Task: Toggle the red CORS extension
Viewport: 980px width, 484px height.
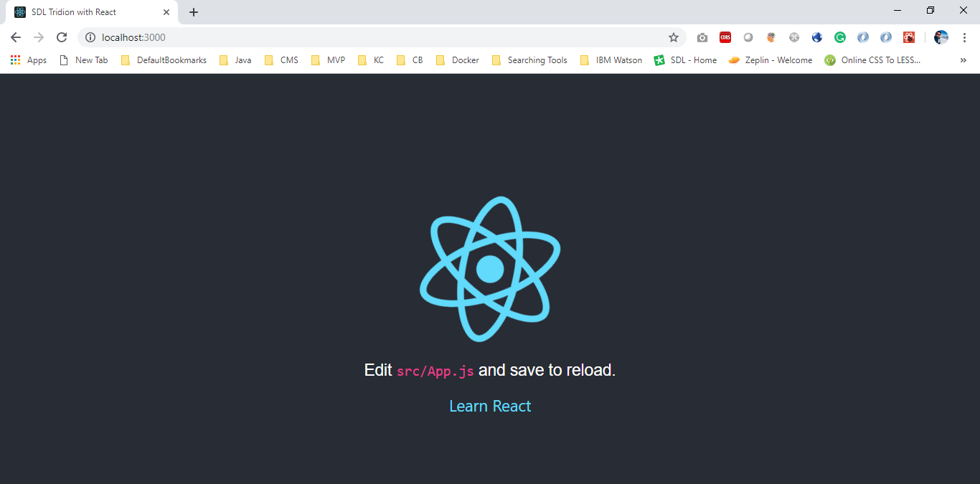Action: 725,37
